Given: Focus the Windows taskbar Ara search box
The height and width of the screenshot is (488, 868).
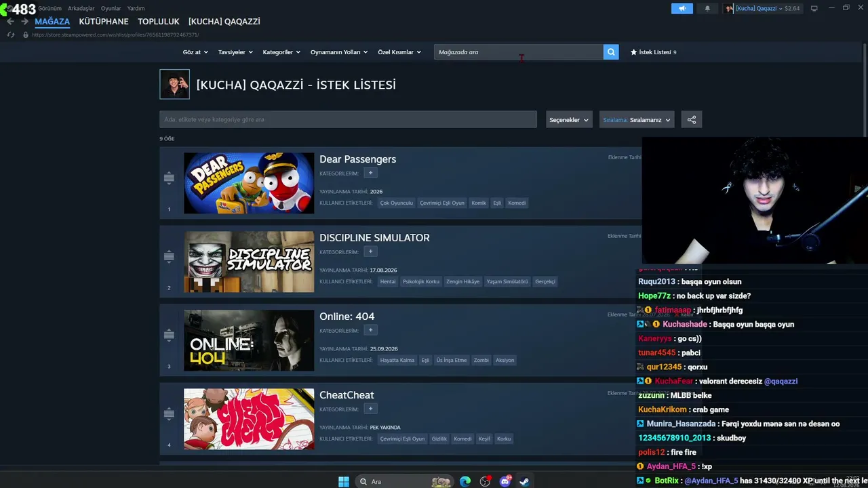Looking at the screenshot, I should click(x=406, y=481).
